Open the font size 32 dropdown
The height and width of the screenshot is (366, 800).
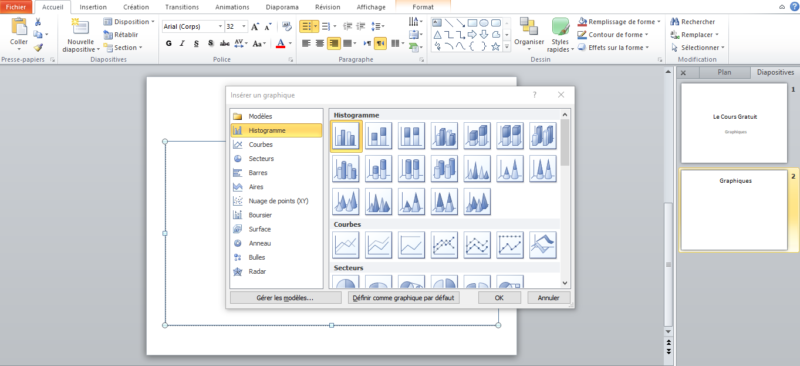coord(245,27)
